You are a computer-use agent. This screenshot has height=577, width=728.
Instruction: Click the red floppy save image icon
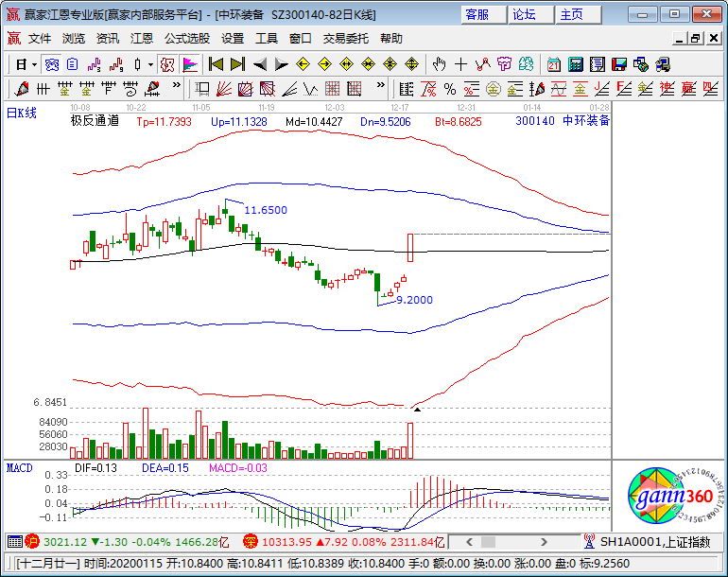(619, 64)
